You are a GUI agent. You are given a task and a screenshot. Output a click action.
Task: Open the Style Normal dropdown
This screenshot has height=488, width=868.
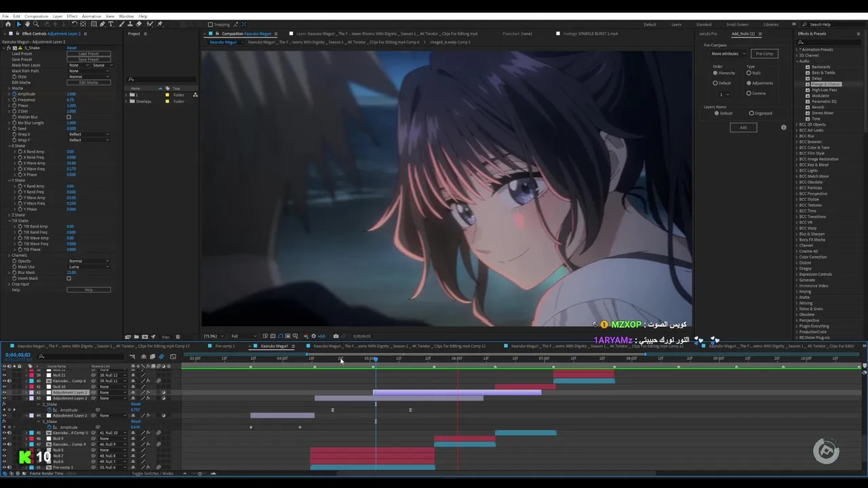[x=88, y=77]
